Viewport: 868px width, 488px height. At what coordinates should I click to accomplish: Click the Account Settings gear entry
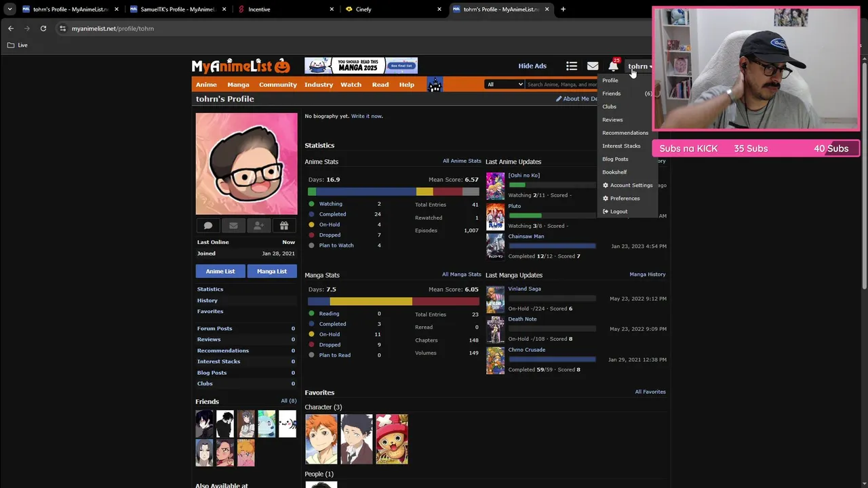click(x=628, y=185)
